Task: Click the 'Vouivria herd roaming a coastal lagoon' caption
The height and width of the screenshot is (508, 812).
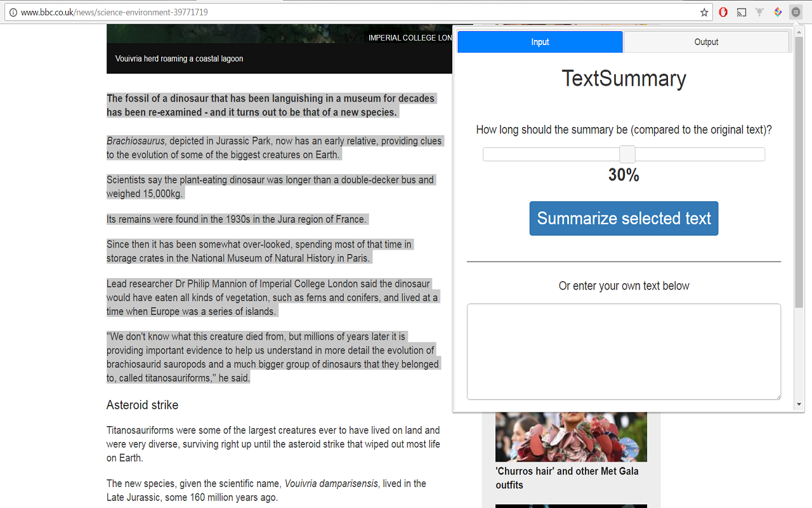Action: [179, 58]
